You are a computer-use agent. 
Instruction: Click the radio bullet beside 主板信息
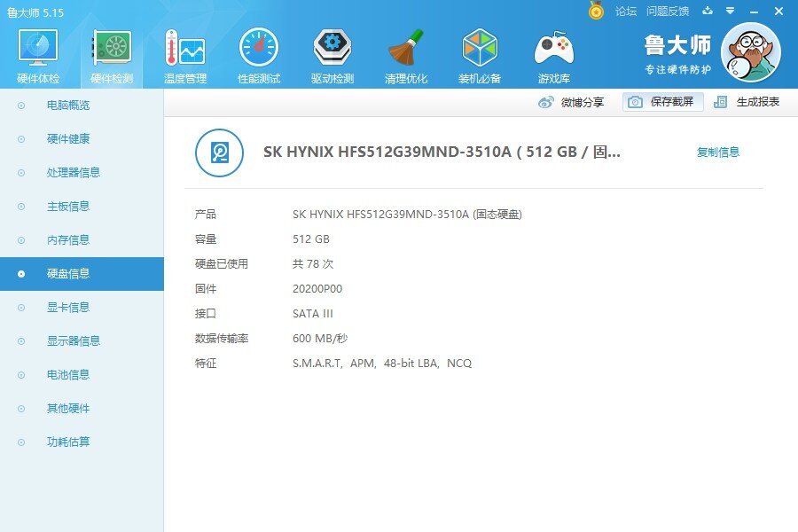[21, 207]
